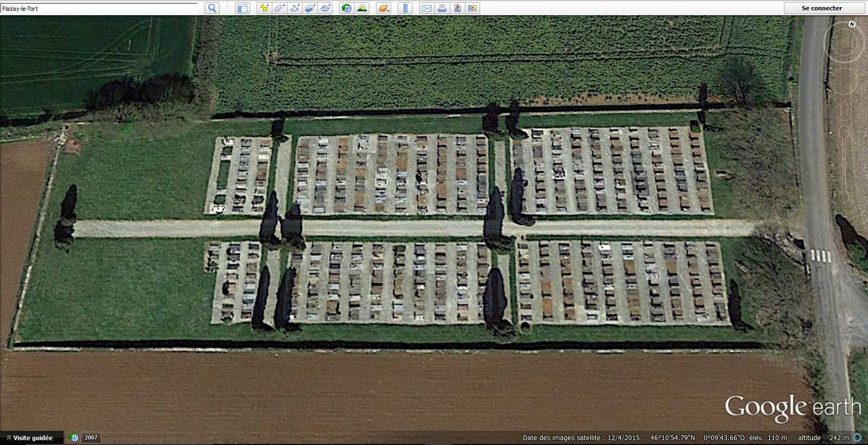Click zoom in at slider top
Viewport: 868px width, 445px height.
point(844,130)
